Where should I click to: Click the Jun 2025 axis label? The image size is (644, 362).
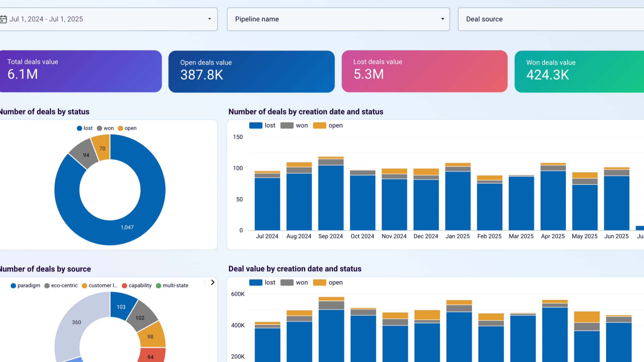[616, 236]
